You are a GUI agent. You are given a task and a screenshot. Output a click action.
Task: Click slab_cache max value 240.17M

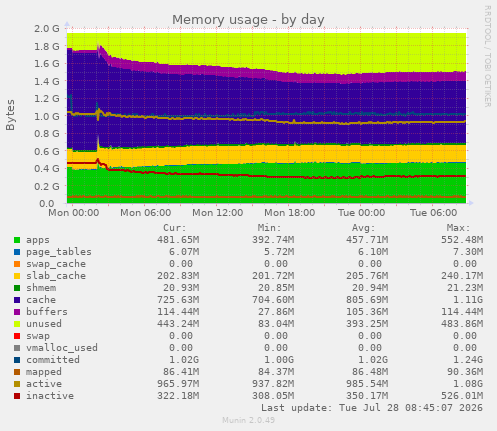click(x=462, y=276)
